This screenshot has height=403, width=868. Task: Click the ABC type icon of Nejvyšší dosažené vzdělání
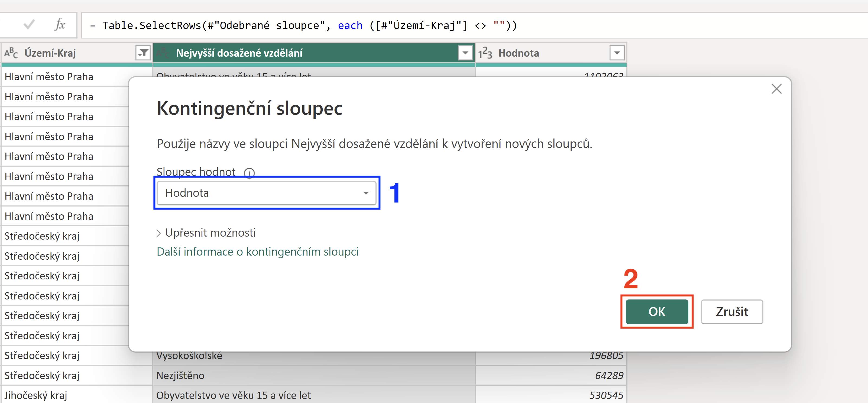click(x=163, y=53)
